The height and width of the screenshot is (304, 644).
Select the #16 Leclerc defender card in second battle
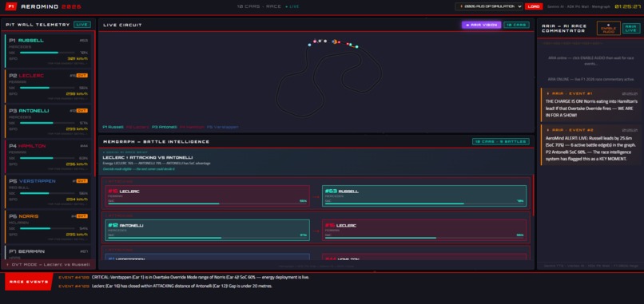tap(424, 230)
